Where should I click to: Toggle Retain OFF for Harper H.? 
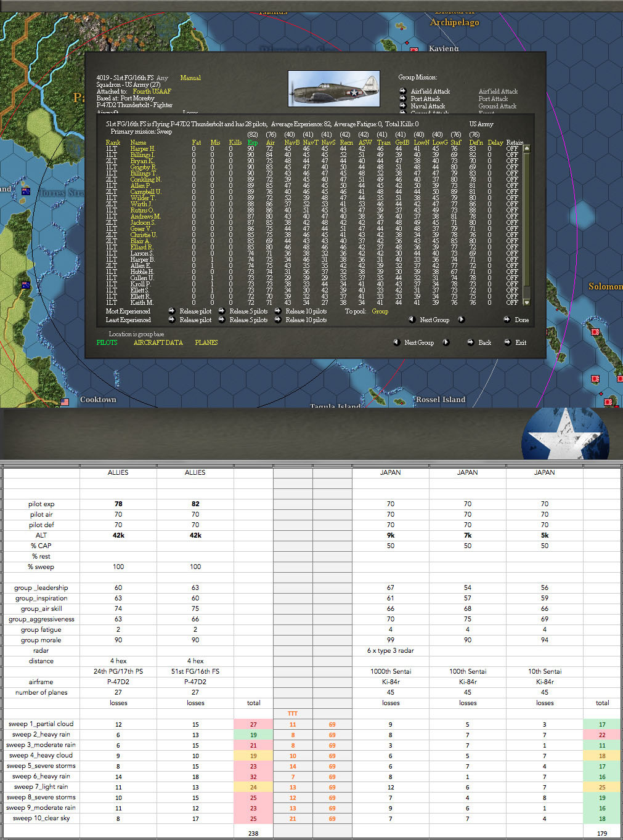pyautogui.click(x=512, y=148)
